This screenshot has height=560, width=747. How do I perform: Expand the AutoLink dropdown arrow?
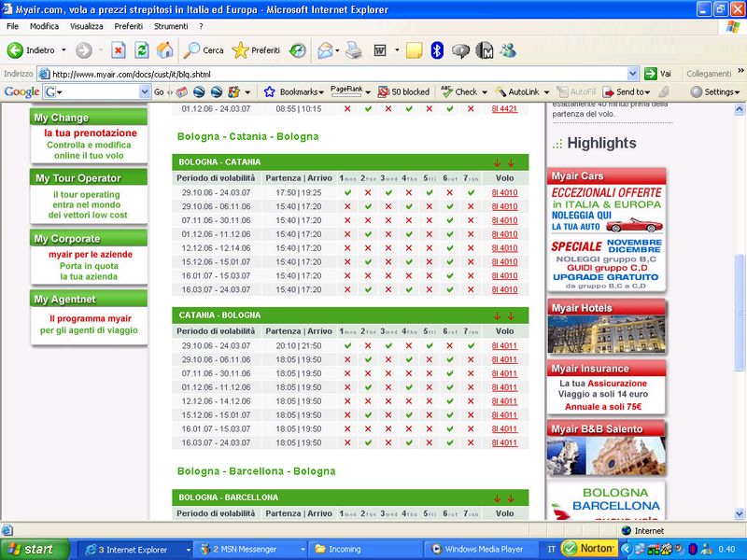[x=546, y=91]
